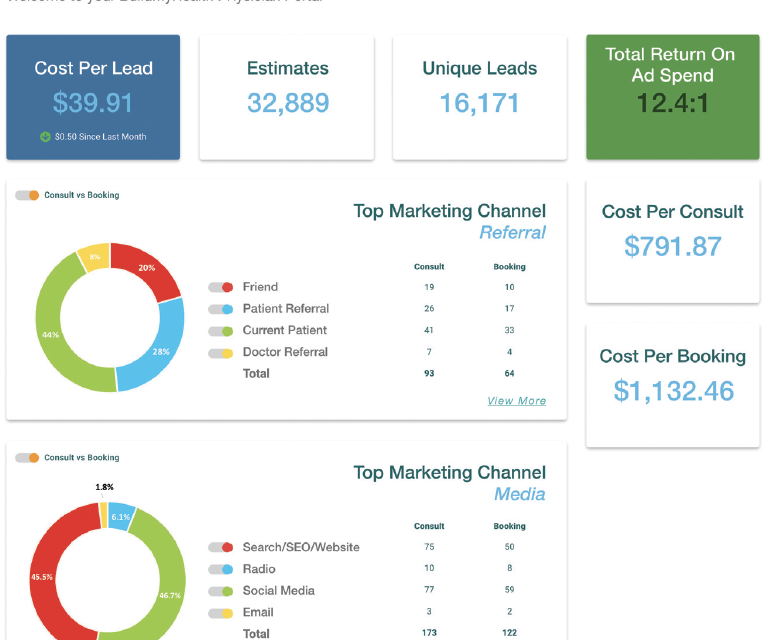Click the $791.87 value
The height and width of the screenshot is (640, 764).
(673, 246)
